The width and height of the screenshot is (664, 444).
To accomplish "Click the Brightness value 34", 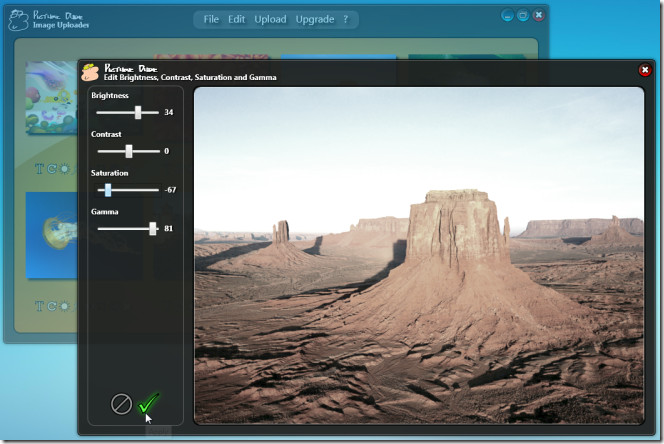I will [169, 112].
